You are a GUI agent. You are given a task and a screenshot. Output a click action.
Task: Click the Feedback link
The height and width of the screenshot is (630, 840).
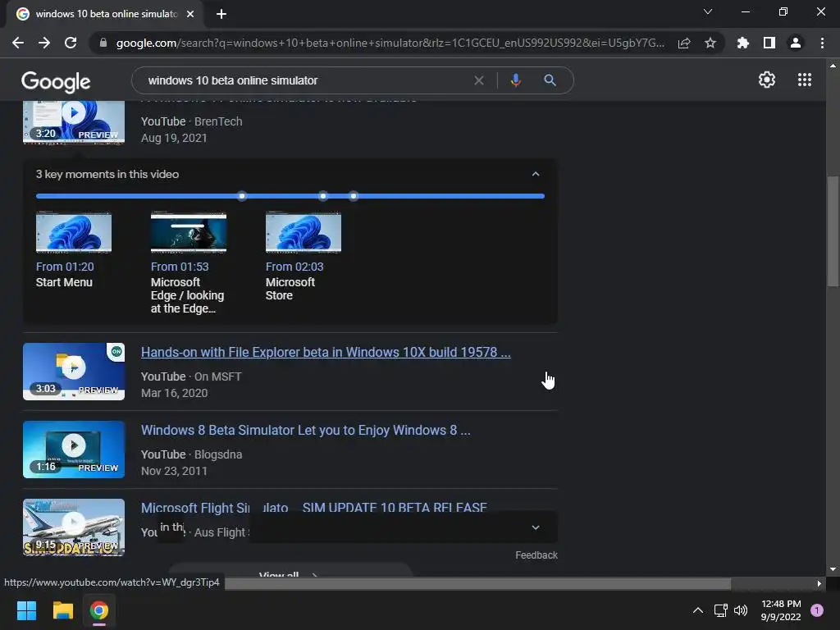coord(536,555)
